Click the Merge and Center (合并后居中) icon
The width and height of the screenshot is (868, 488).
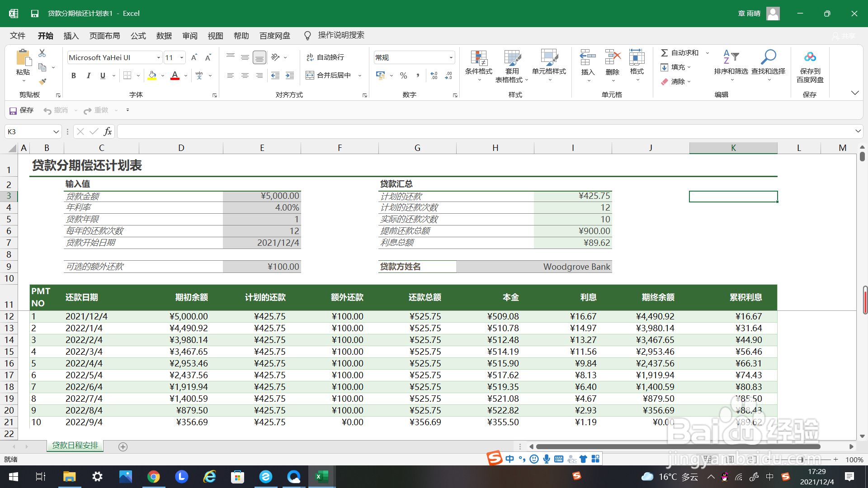click(310, 75)
